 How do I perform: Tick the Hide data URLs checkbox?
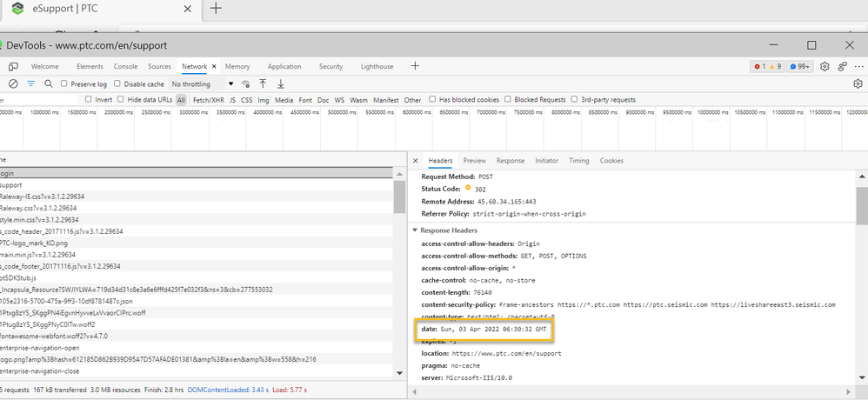pyautogui.click(x=121, y=100)
